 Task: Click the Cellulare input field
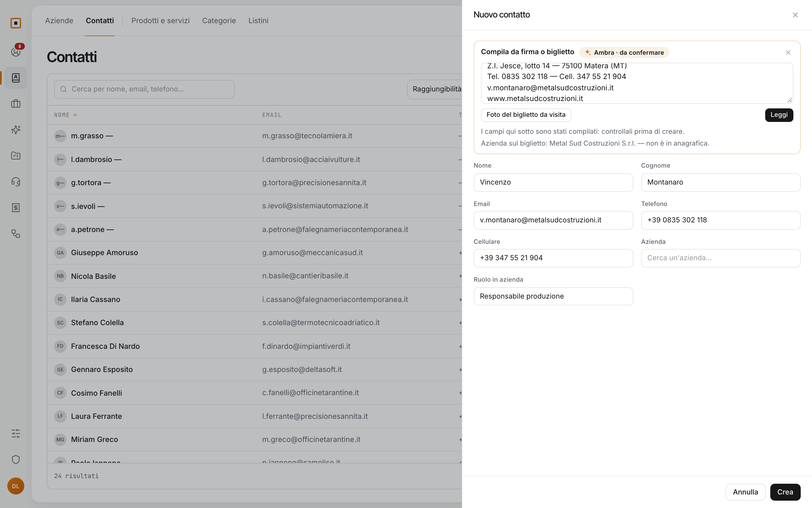click(553, 258)
